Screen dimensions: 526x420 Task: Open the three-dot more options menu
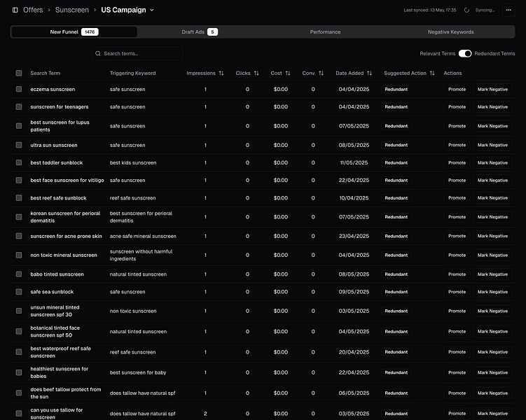[508, 10]
